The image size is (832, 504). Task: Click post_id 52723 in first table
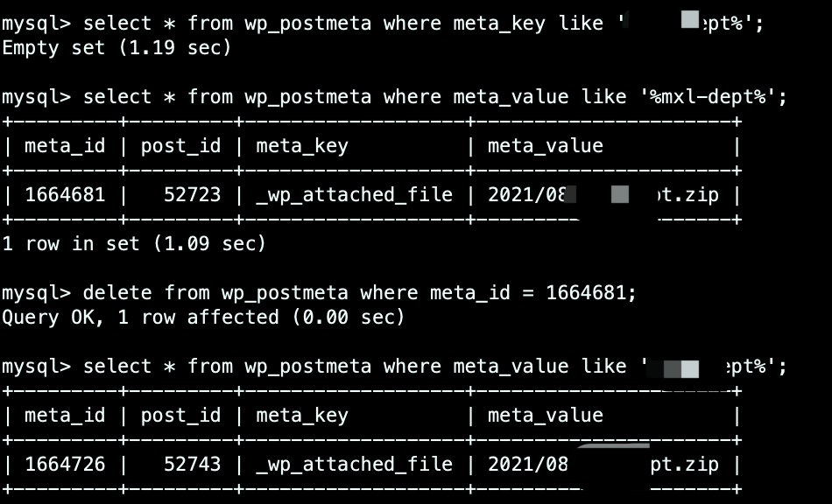point(192,194)
